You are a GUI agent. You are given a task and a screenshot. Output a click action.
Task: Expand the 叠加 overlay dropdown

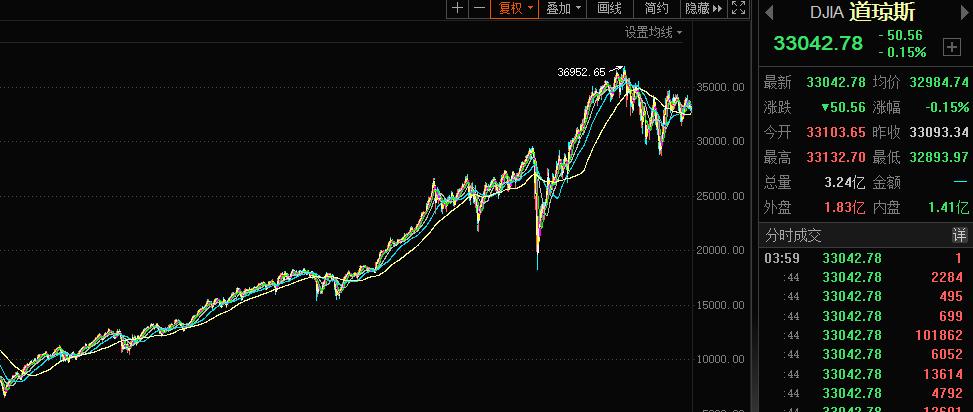pos(564,8)
